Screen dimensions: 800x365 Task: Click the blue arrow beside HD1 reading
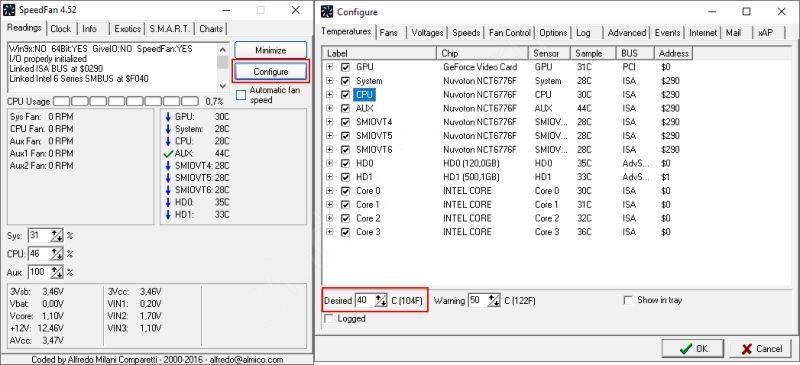(x=168, y=214)
